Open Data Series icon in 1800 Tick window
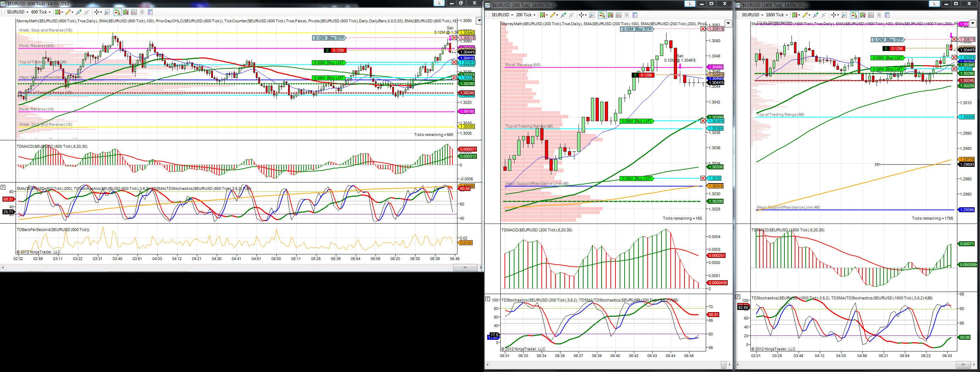Screen dimensions: 980x372 pos(862,15)
